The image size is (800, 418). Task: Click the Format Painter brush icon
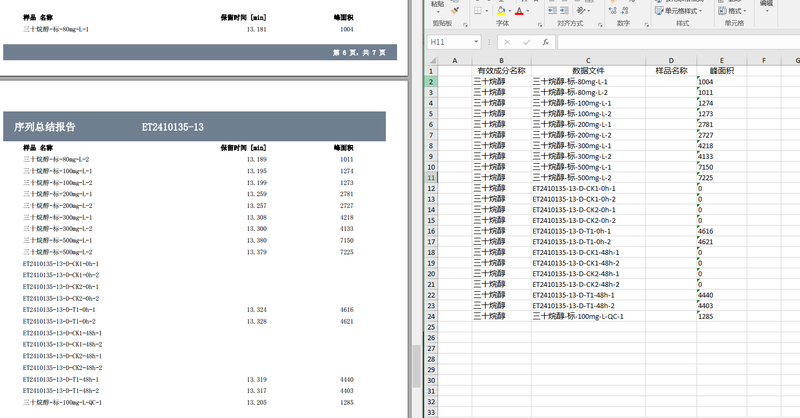tap(455, 11)
